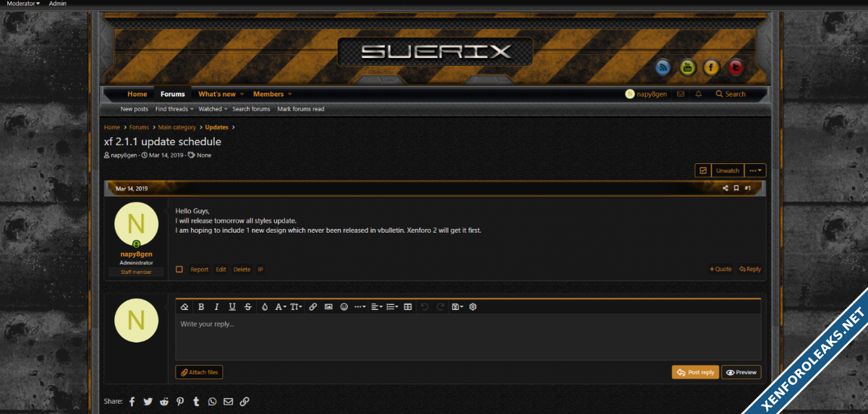The width and height of the screenshot is (868, 414).
Task: Open the font family dropdown
Action: 281,307
